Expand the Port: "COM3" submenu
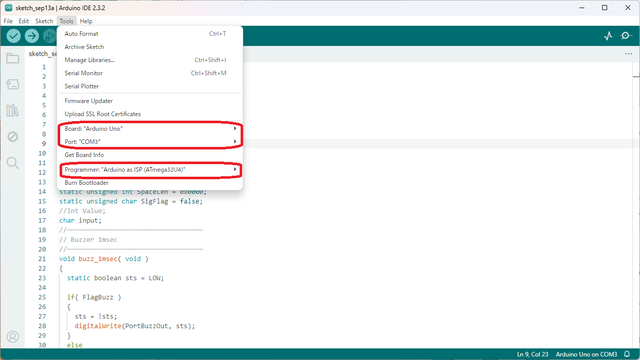Image resolution: width=640 pixels, height=360 pixels. [x=150, y=142]
